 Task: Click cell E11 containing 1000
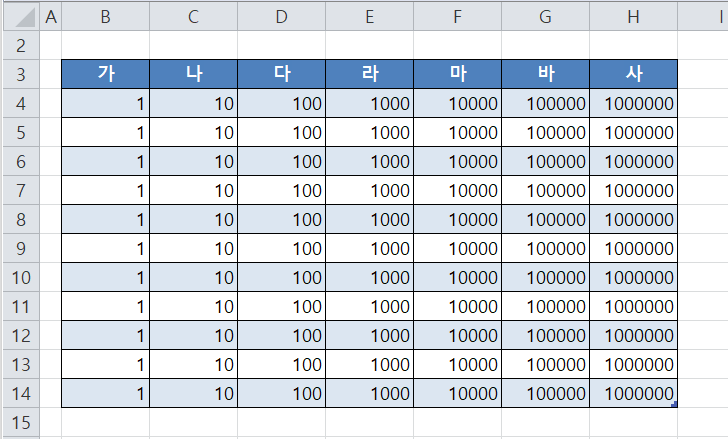370,306
